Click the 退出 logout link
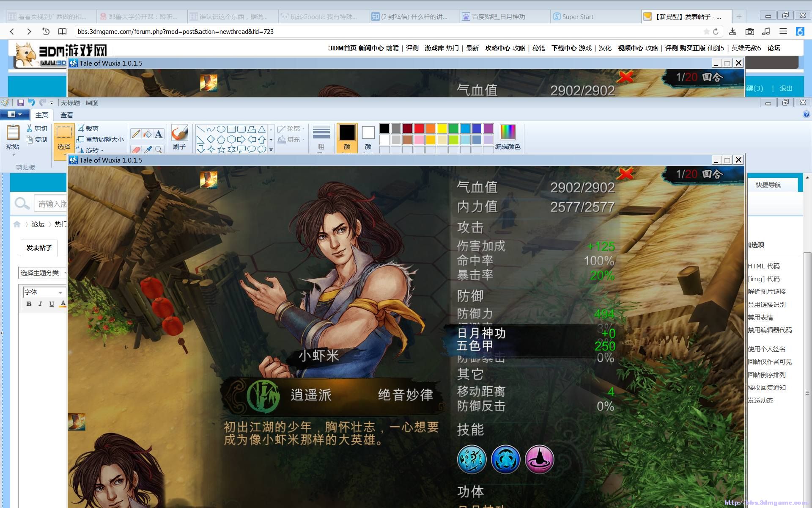This screenshot has height=508, width=812. 786,88
